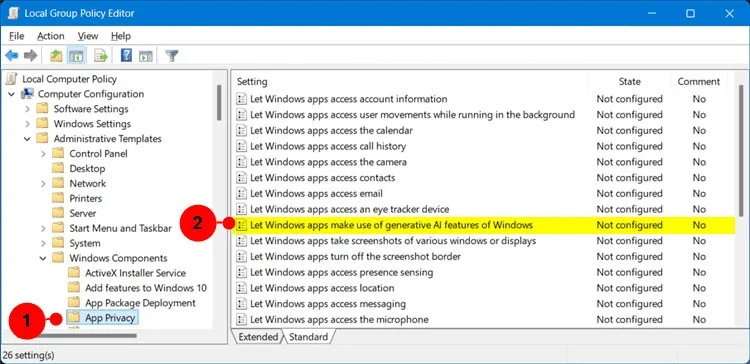Switch to the Standard tab
This screenshot has width=750, height=364.
(309, 337)
